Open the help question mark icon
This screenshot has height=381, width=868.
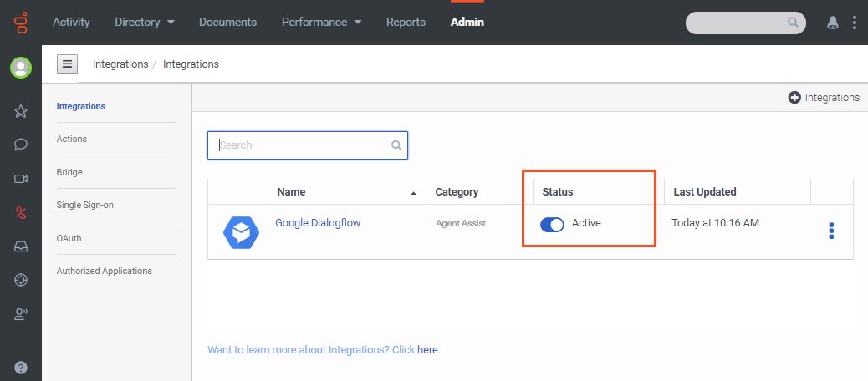[20, 367]
